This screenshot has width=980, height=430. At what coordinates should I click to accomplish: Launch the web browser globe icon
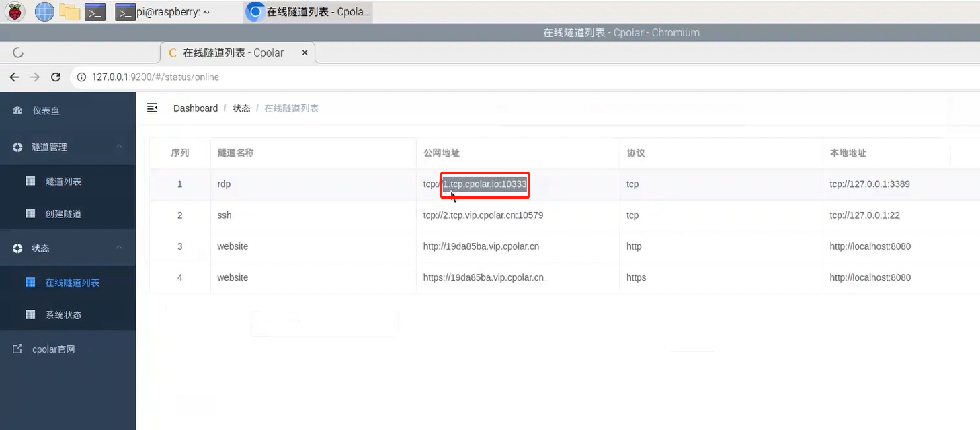click(x=44, y=11)
